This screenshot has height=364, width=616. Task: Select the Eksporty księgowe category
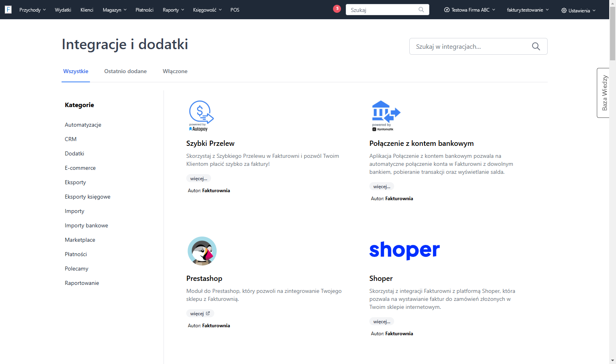pos(88,197)
